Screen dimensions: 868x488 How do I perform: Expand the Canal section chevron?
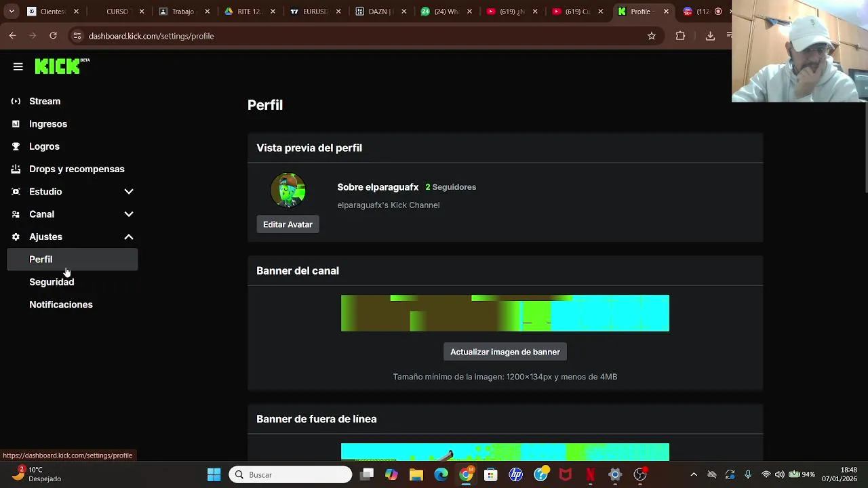[129, 214]
